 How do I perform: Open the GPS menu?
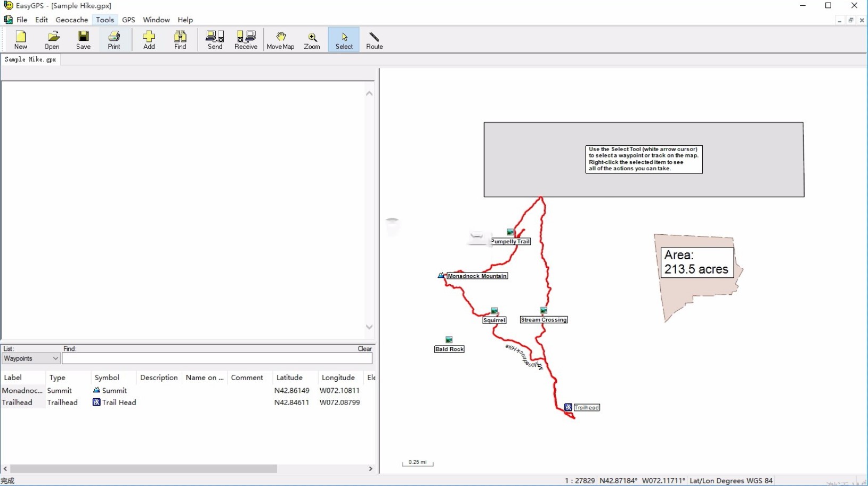coord(128,20)
